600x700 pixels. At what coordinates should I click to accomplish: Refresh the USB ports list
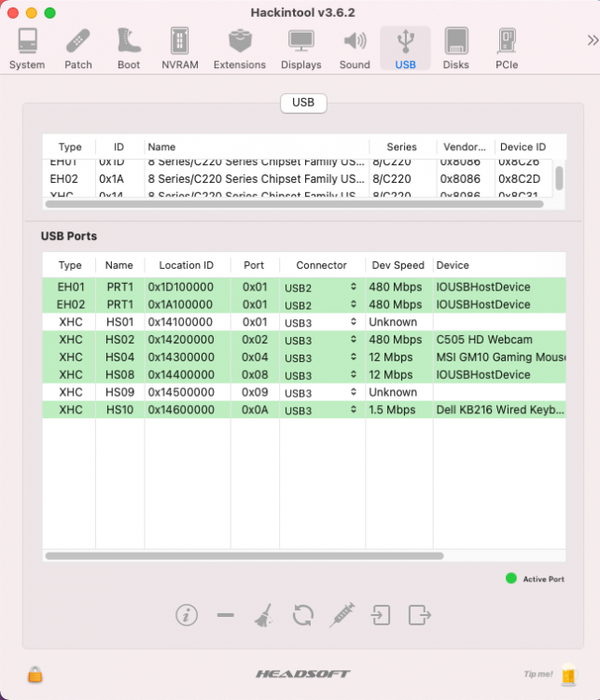click(x=303, y=615)
